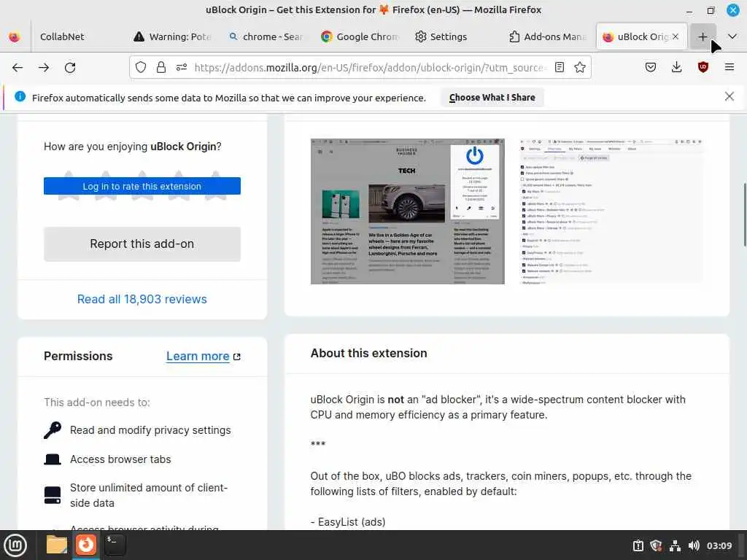Open the tracking protection shield icon
This screenshot has height=560, width=747.
pyautogui.click(x=141, y=67)
